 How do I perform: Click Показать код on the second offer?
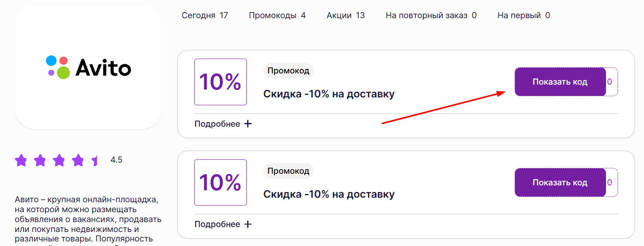[x=560, y=182]
